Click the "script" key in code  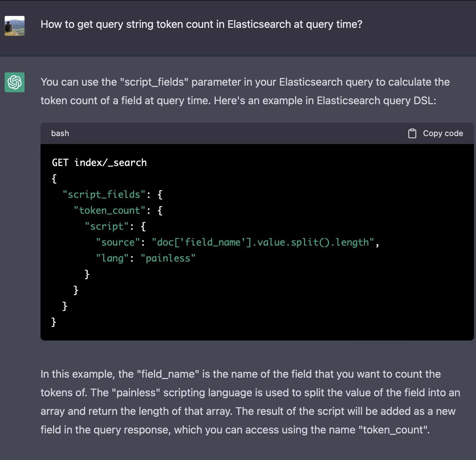[106, 226]
